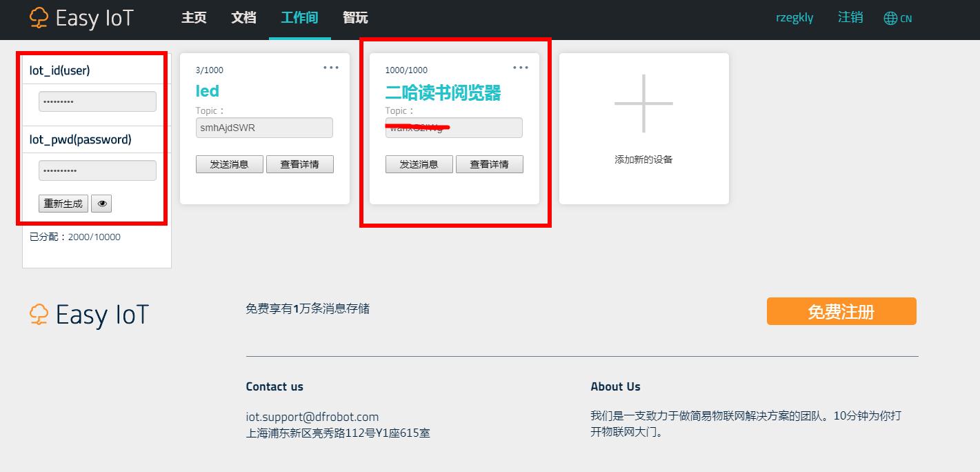980x472 pixels.
Task: Click the 1000/1000 message count
Action: point(406,70)
